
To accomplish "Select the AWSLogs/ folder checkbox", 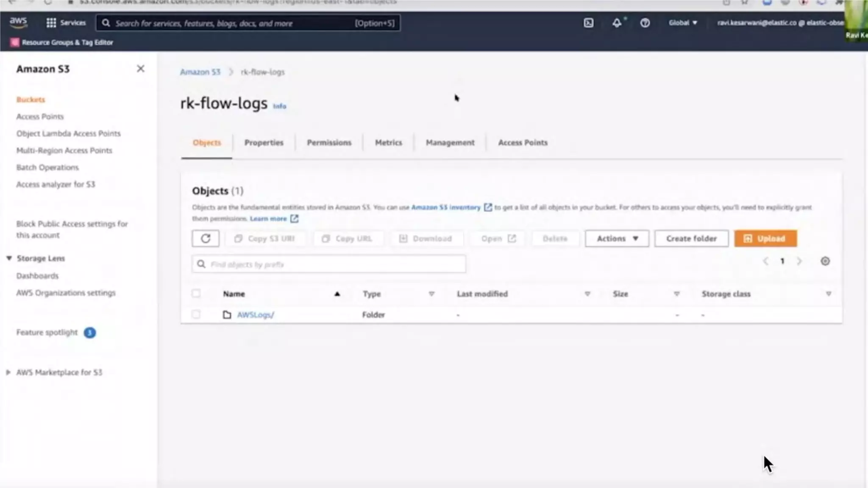I will coord(196,314).
